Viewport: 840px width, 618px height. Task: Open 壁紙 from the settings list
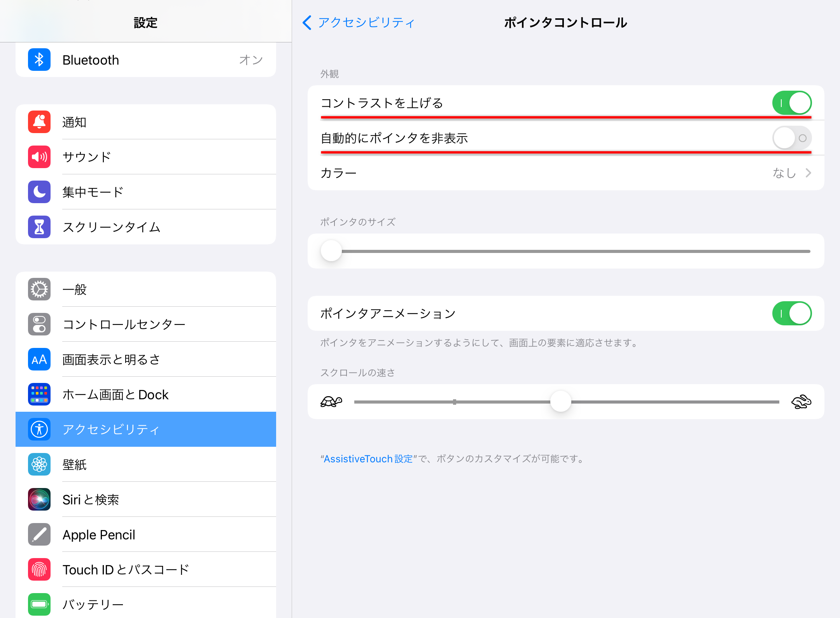(146, 464)
